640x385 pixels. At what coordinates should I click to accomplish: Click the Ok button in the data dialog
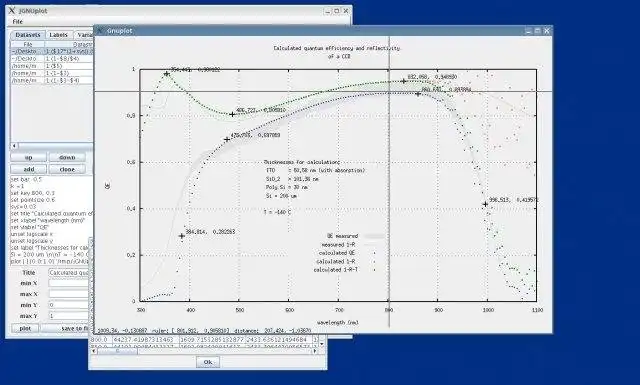(x=208, y=362)
